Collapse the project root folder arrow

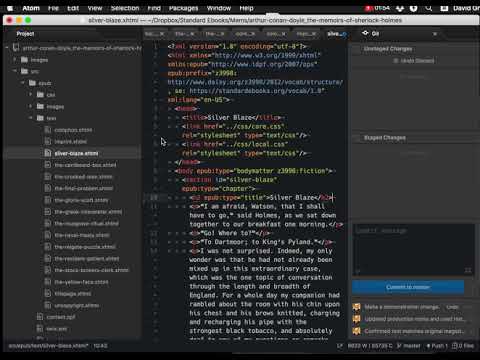tap(7, 48)
